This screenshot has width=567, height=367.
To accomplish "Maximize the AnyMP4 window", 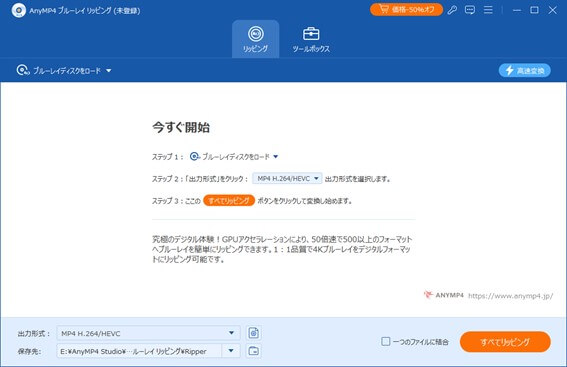I will 534,10.
